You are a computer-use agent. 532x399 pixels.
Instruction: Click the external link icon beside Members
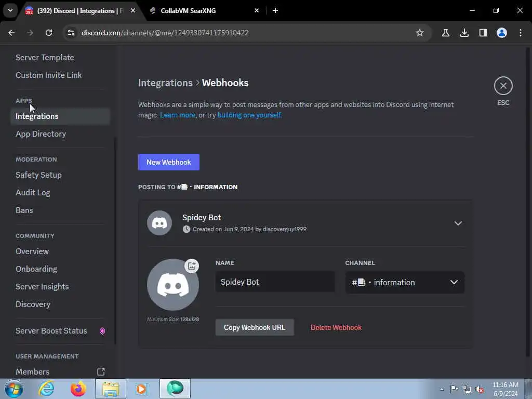(x=101, y=371)
